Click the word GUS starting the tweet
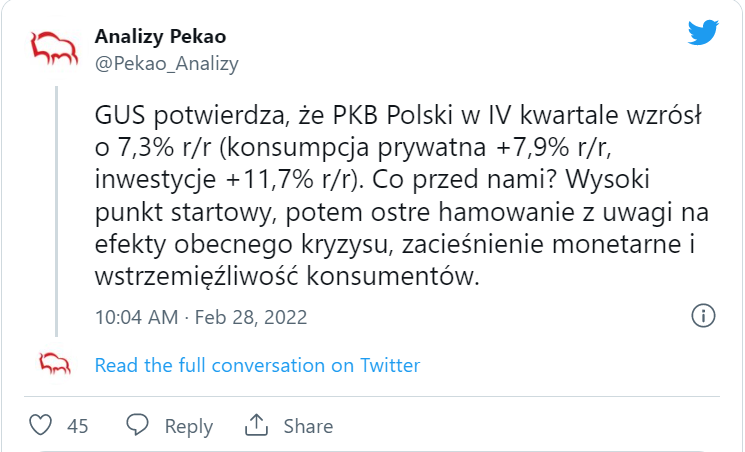This screenshot has width=745, height=452. point(121,115)
